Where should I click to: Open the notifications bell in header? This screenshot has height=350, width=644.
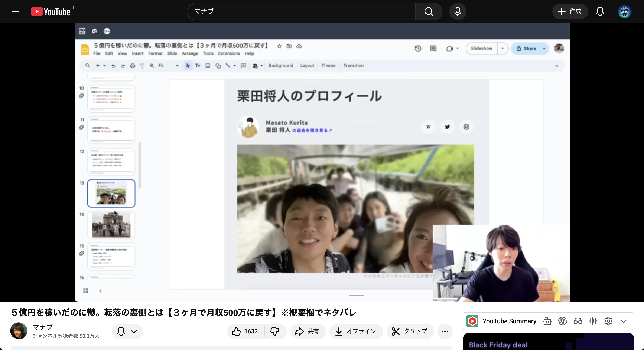(600, 11)
